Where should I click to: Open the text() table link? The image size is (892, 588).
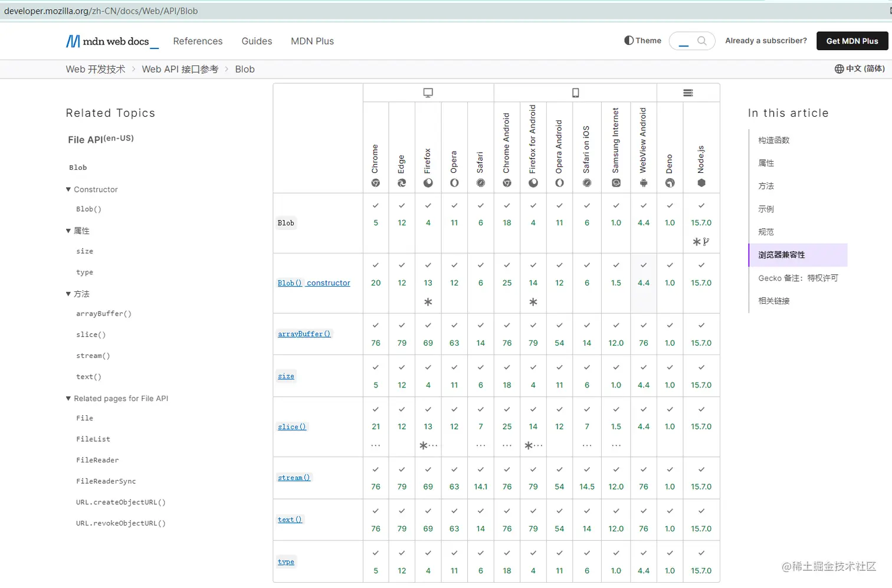[290, 520]
